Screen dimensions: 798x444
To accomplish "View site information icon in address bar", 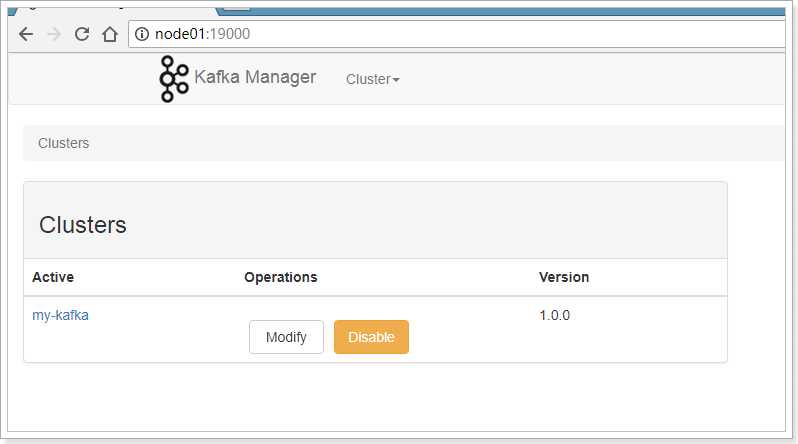I will point(142,34).
